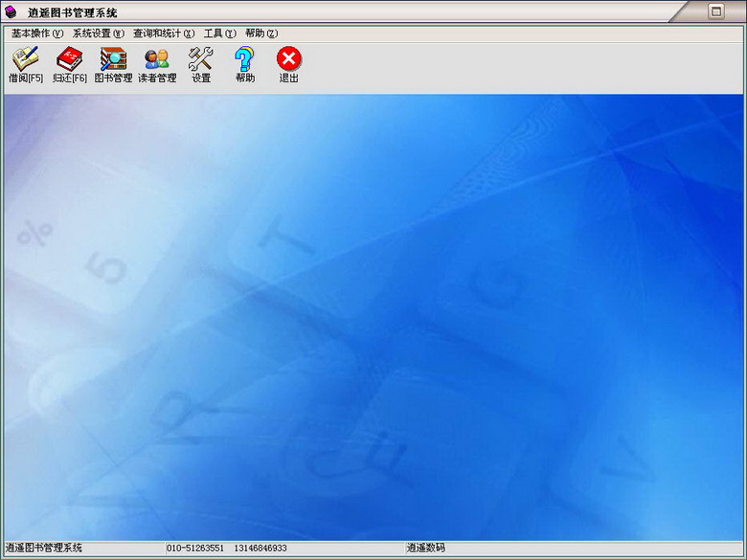Click the 逍遥图书管理系统 title bar text
Viewport: 747px width, 560px height.
pyautogui.click(x=73, y=12)
